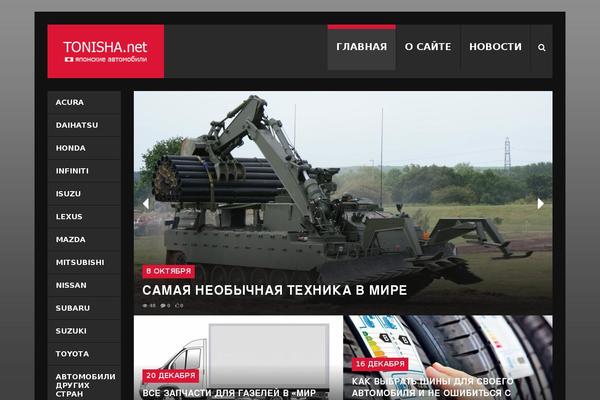Select HONDA in the sidebar

point(84,148)
